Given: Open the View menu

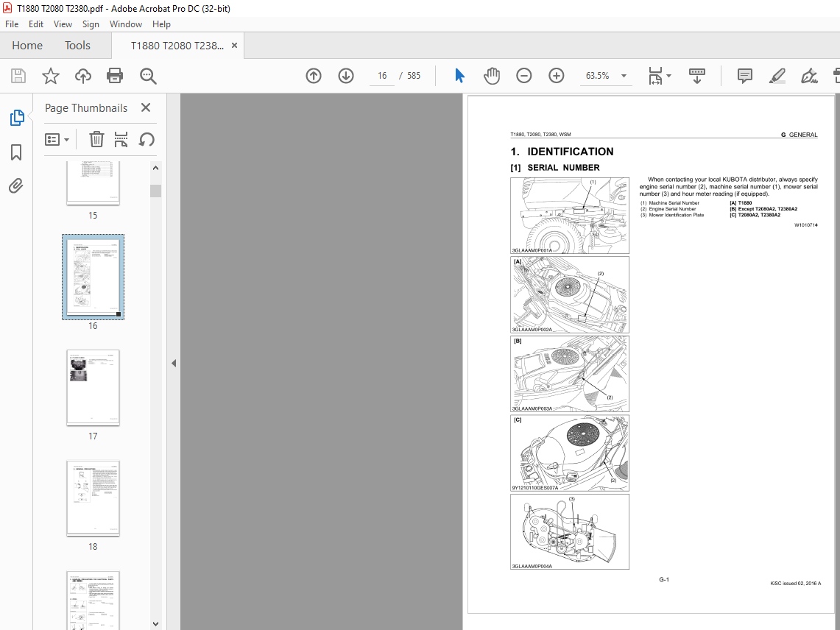Looking at the screenshot, I should pyautogui.click(x=63, y=24).
